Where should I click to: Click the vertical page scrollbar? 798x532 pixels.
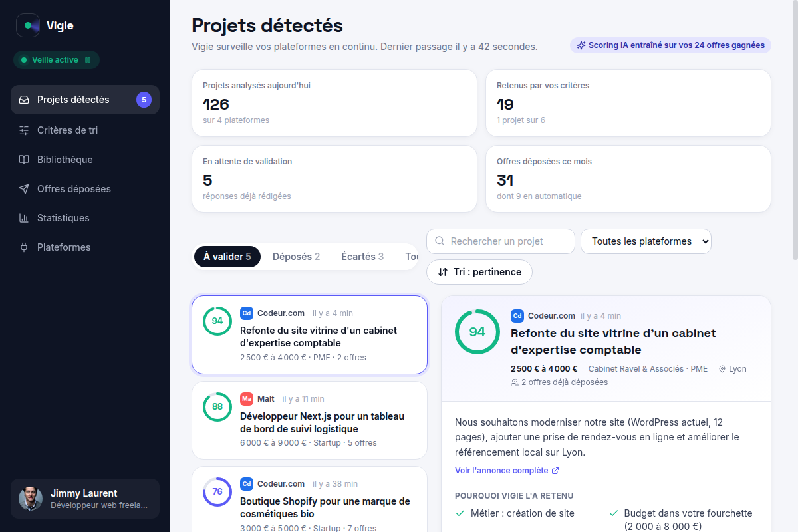(x=795, y=130)
